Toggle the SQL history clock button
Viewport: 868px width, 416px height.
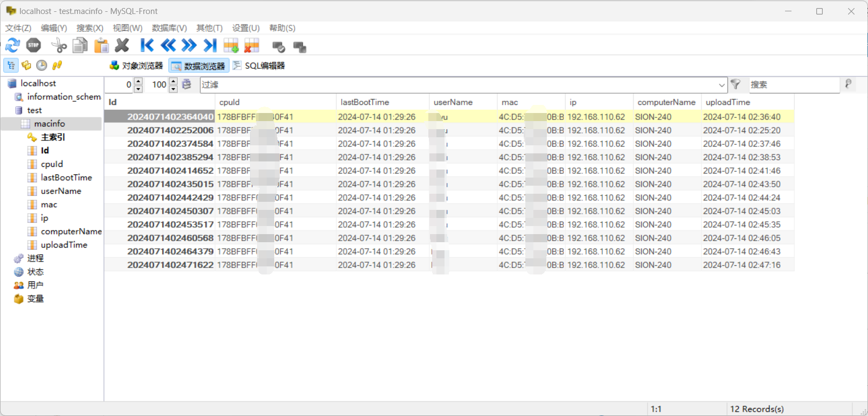click(41, 66)
